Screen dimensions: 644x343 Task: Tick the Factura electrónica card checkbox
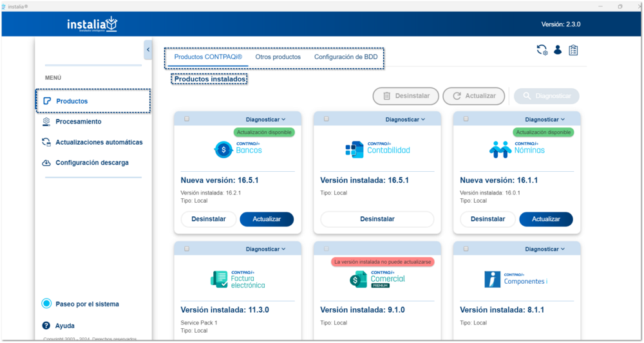click(187, 249)
